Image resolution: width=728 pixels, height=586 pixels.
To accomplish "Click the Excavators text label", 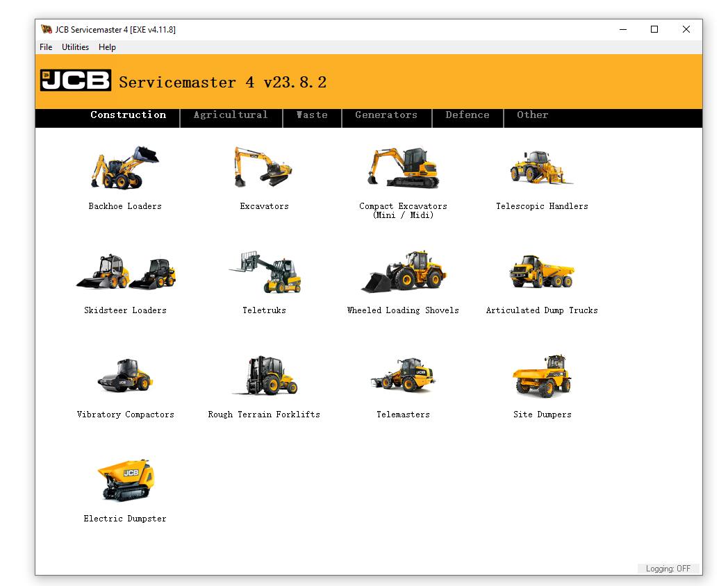I will coord(264,206).
